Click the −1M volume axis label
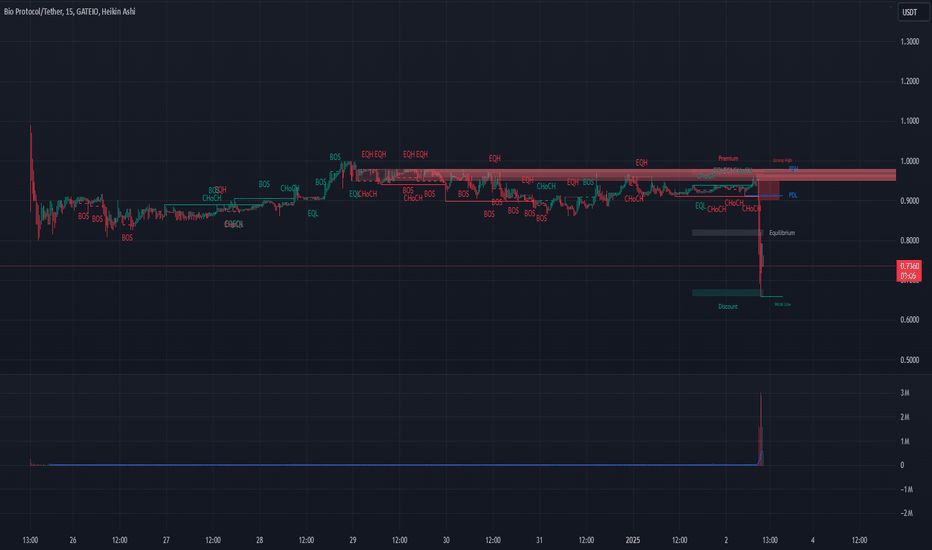Image resolution: width=932 pixels, height=550 pixels. (906, 489)
